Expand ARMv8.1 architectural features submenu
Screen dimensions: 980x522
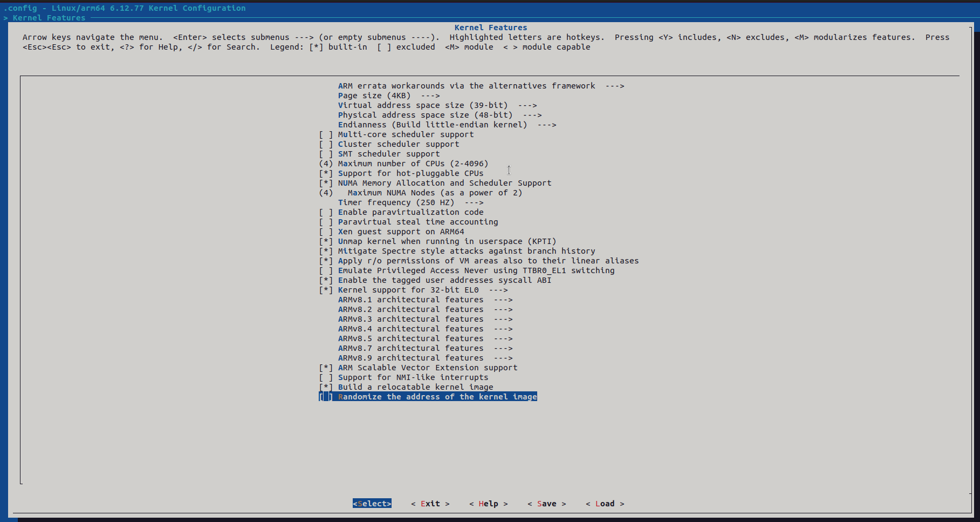(x=426, y=300)
